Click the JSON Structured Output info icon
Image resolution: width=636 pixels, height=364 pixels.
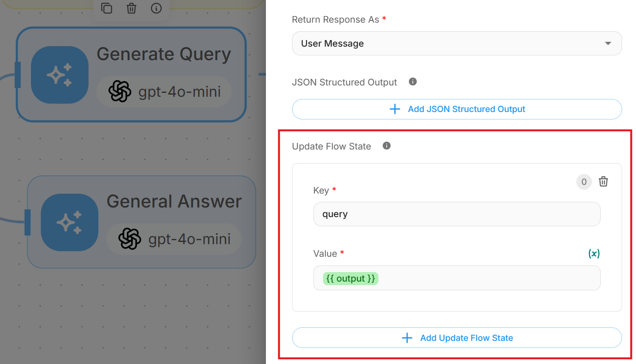click(413, 82)
